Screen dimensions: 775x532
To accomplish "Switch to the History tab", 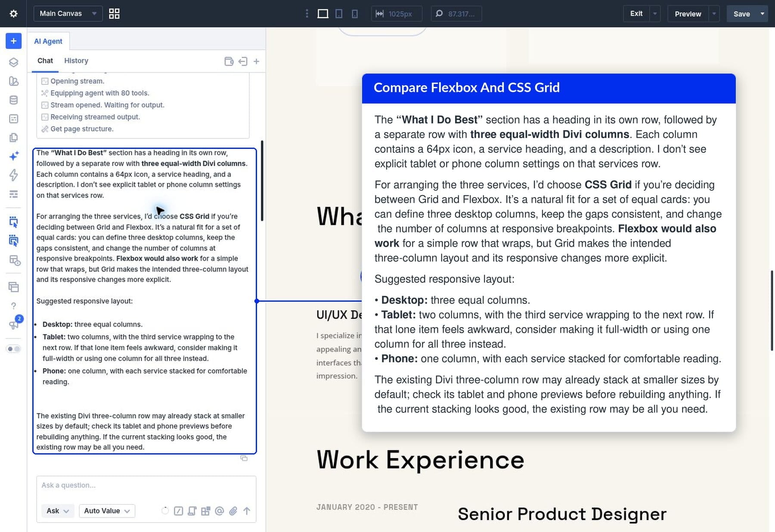I will coord(76,61).
